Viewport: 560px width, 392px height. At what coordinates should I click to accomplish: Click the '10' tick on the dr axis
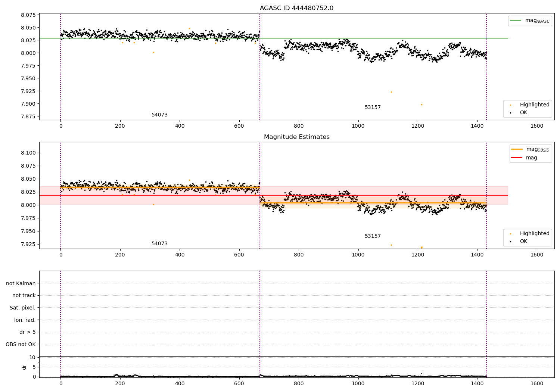click(x=32, y=357)
